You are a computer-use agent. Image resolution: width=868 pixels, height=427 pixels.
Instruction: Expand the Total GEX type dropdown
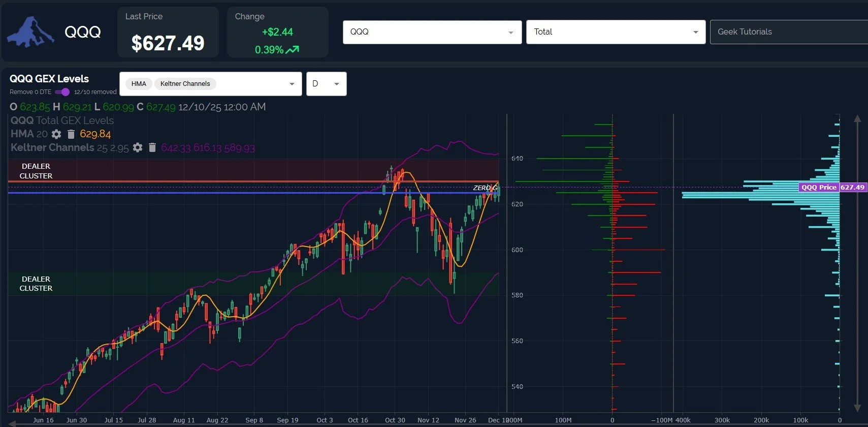[x=616, y=32]
